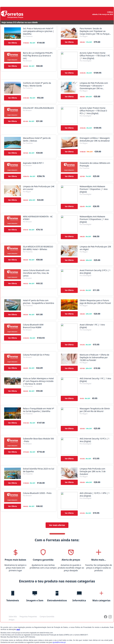Open the Telemóveis phone category icon
This screenshot has width=114, height=644.
[x=13, y=593]
